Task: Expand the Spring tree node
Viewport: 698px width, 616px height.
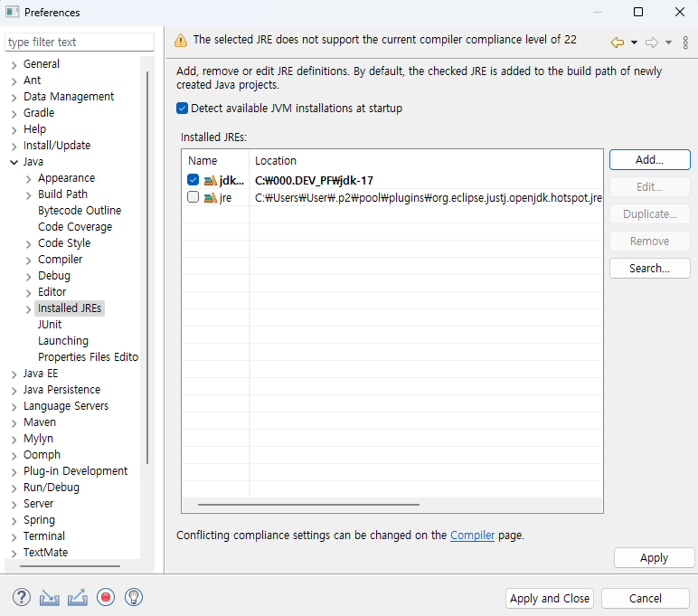Action: tap(14, 521)
